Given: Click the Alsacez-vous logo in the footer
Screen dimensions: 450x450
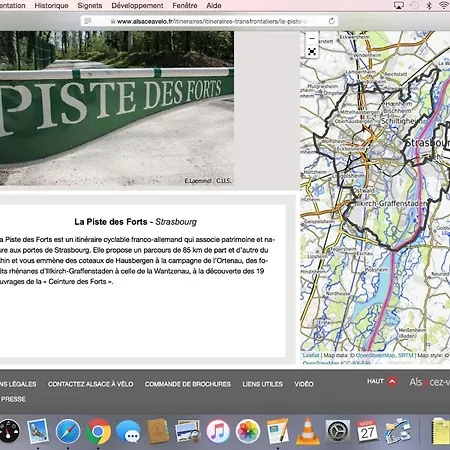Looking at the screenshot, I should click(x=430, y=382).
